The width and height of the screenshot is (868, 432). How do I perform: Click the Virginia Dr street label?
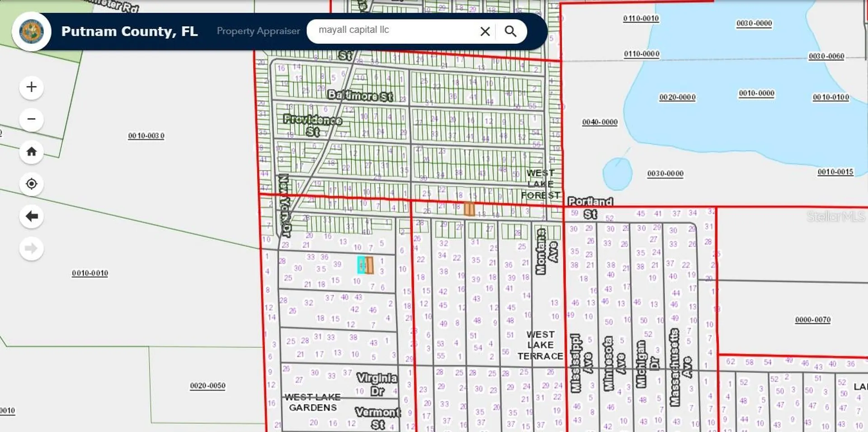(x=377, y=384)
